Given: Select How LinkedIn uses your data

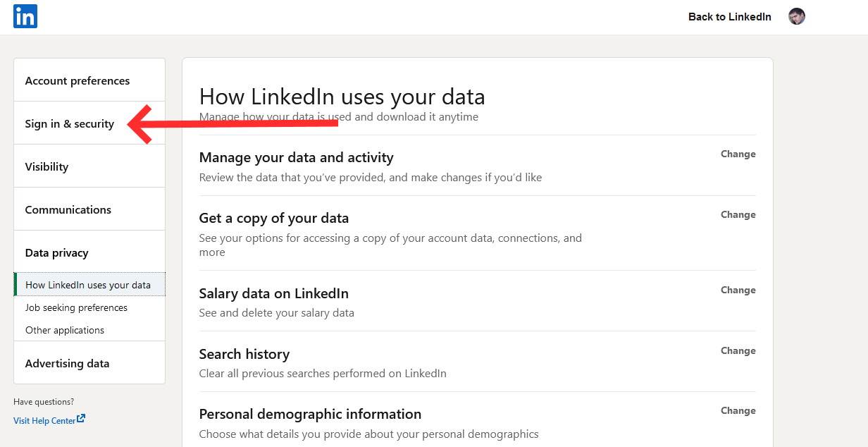Looking at the screenshot, I should [88, 284].
